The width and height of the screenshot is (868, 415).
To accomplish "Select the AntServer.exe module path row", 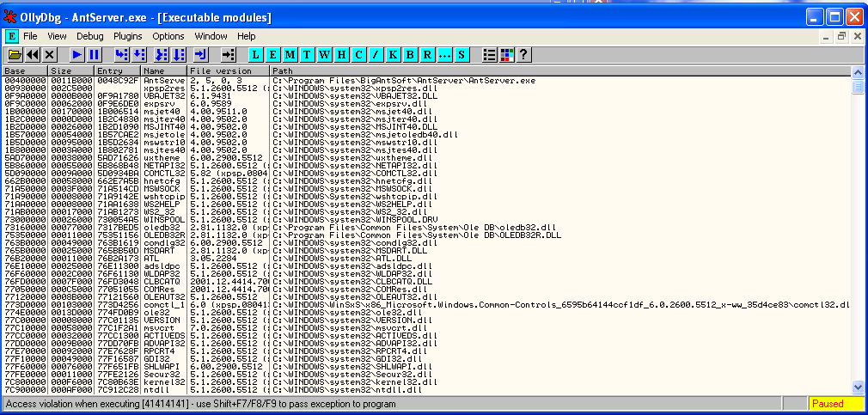I will [404, 80].
